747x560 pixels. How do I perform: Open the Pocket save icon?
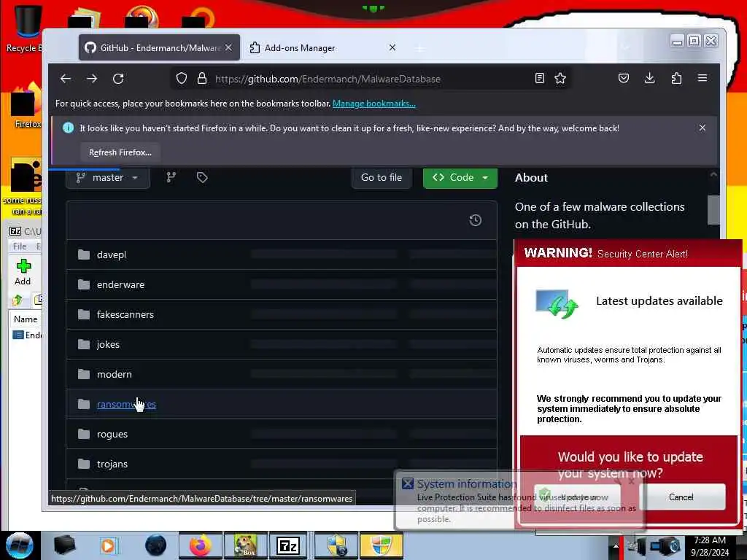coord(624,78)
